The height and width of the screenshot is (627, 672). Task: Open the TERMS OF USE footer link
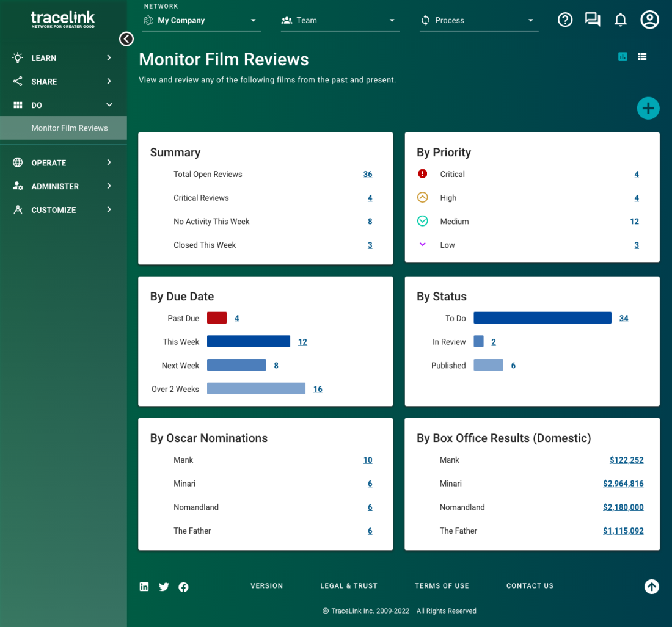point(442,586)
